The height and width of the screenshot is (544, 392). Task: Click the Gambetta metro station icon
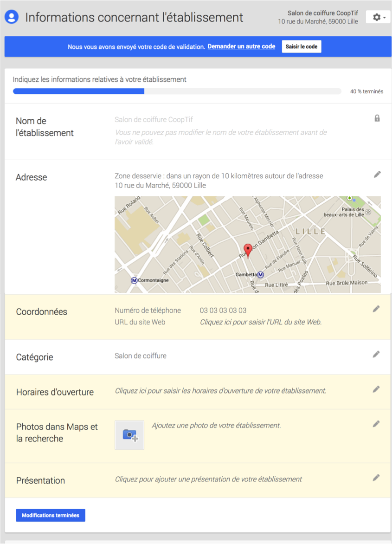260,275
